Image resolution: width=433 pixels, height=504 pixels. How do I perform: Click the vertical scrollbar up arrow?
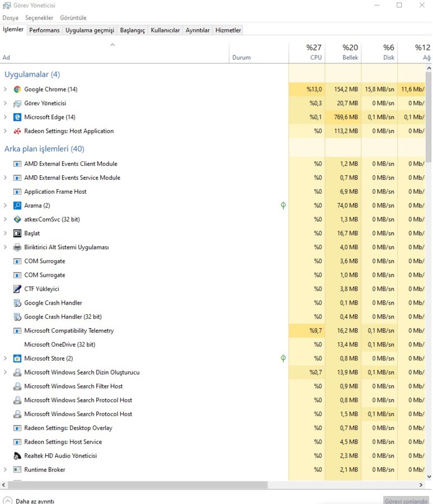[429, 68]
